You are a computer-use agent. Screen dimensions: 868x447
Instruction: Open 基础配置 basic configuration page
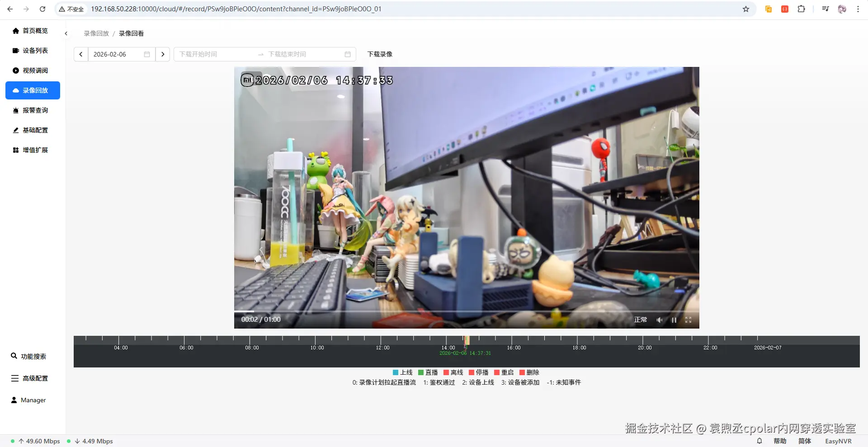tap(30, 130)
